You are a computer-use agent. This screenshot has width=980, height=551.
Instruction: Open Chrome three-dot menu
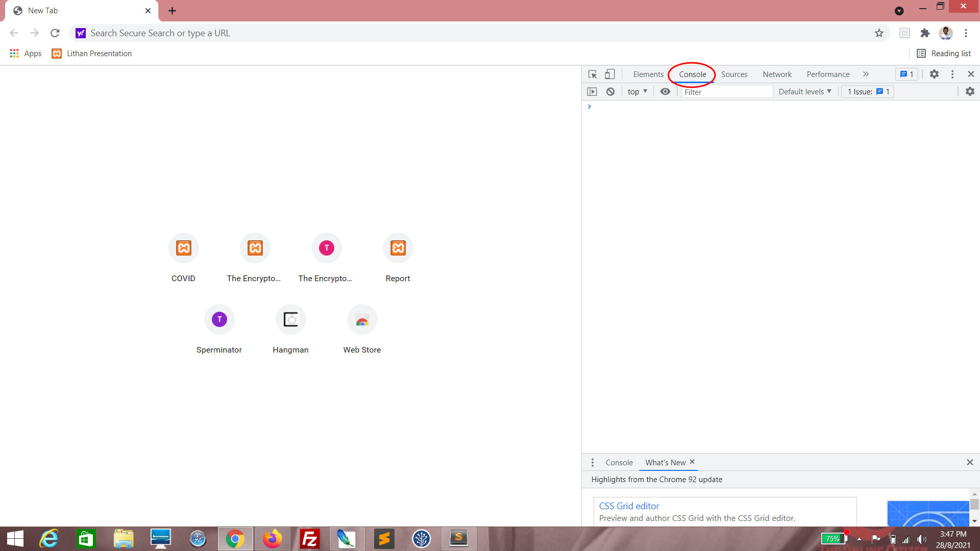(x=966, y=33)
